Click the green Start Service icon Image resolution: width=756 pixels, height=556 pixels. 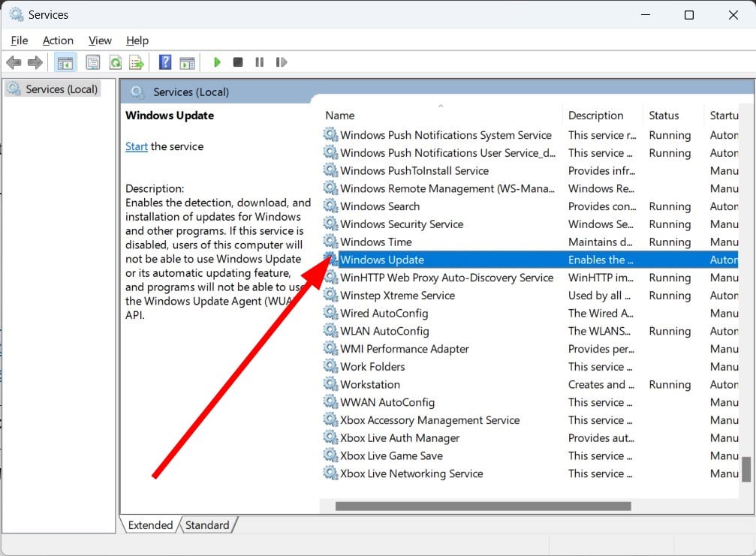pos(217,62)
